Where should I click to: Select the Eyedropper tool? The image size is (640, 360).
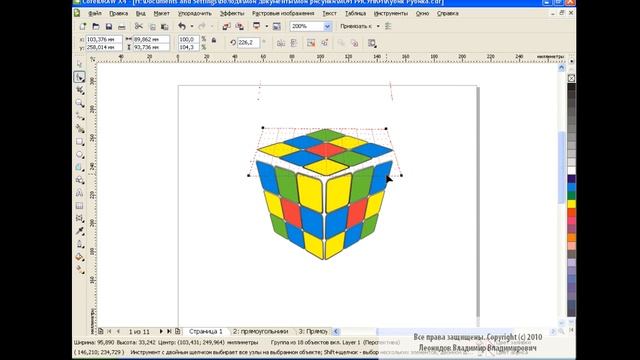click(x=80, y=231)
